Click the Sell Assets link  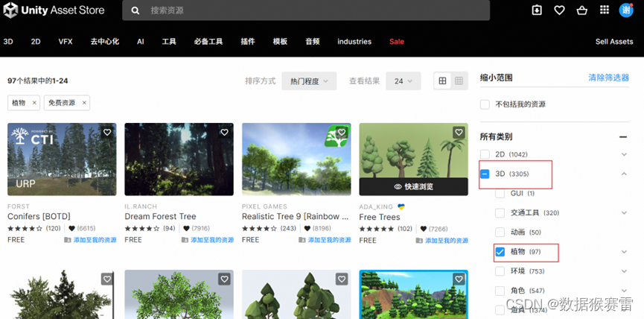click(614, 42)
